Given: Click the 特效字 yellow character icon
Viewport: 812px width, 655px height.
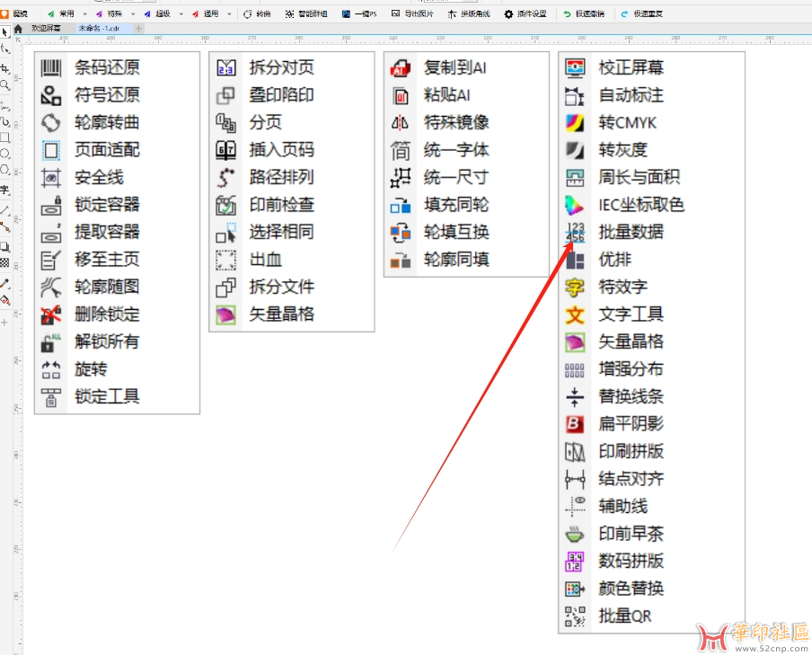Looking at the screenshot, I should coord(575,288).
